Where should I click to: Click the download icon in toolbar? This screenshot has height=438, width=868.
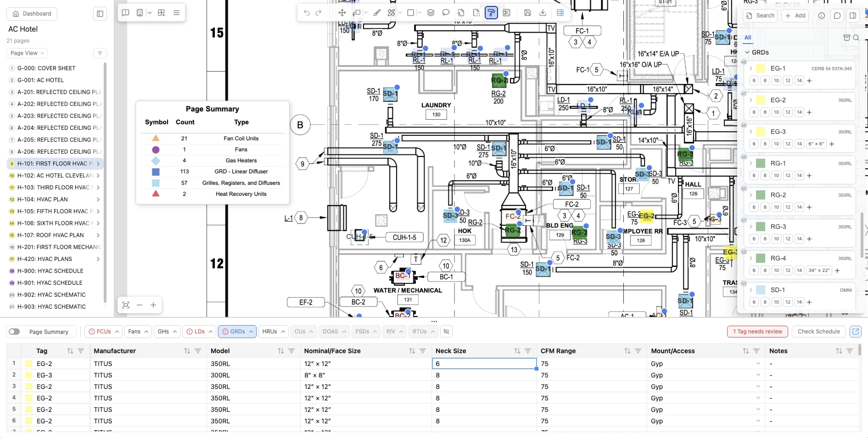pos(543,13)
